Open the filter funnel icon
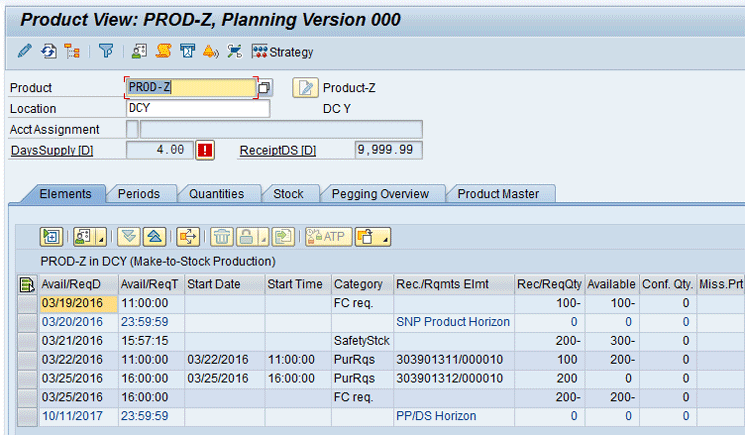This screenshot has height=435, width=745. coord(106,51)
